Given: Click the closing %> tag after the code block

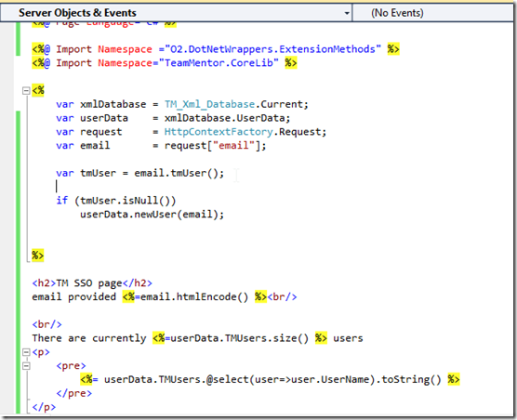Looking at the screenshot, I should (37, 256).
